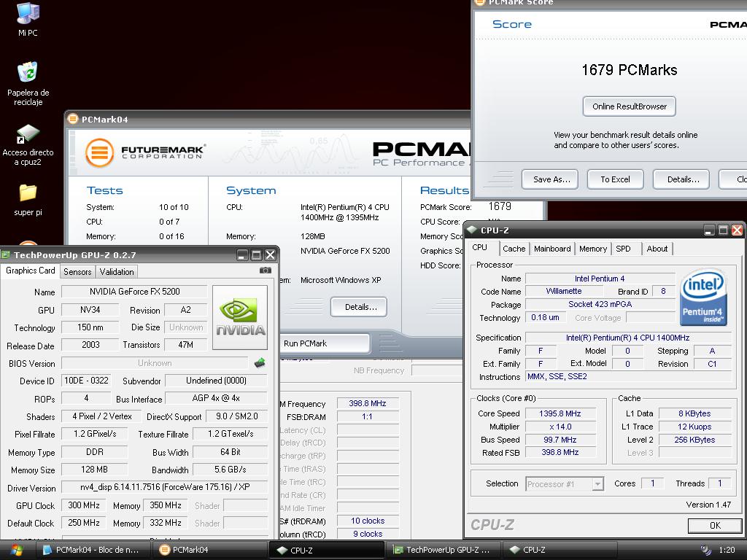Click the GPU Clock 300 MHz field
747x560 pixels.
tap(84, 505)
